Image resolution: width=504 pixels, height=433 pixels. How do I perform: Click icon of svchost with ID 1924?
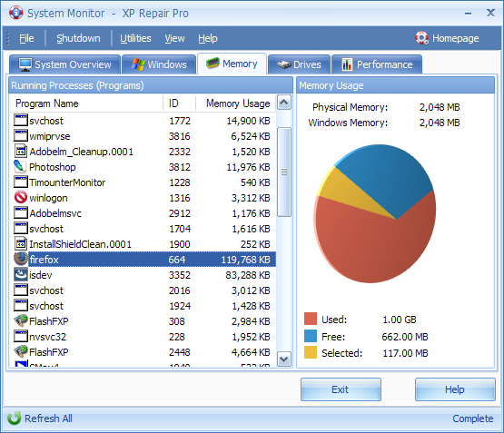click(21, 305)
